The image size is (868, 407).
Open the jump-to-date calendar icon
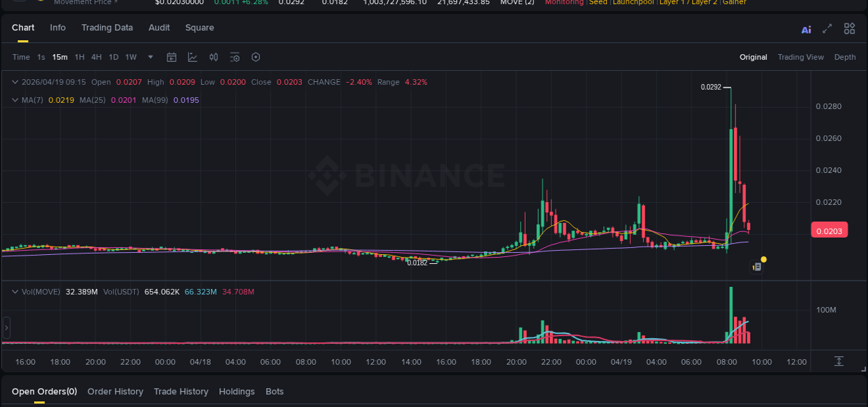[x=172, y=57]
